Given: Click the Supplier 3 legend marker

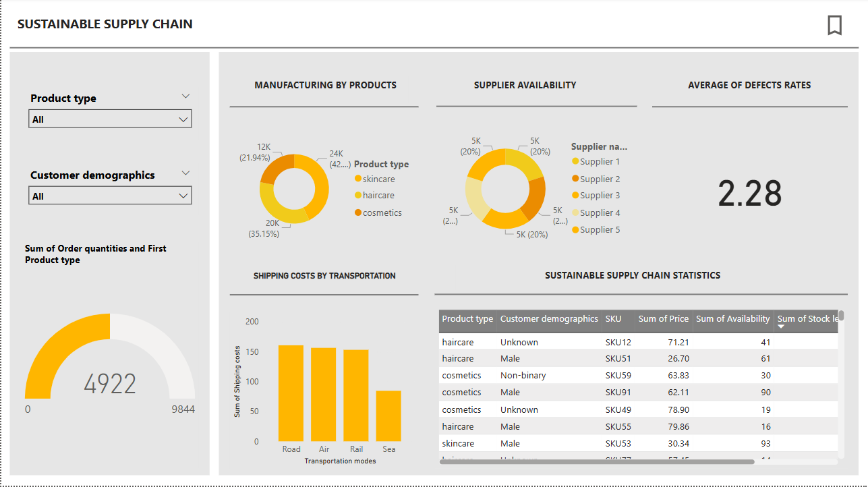Looking at the screenshot, I should (575, 195).
